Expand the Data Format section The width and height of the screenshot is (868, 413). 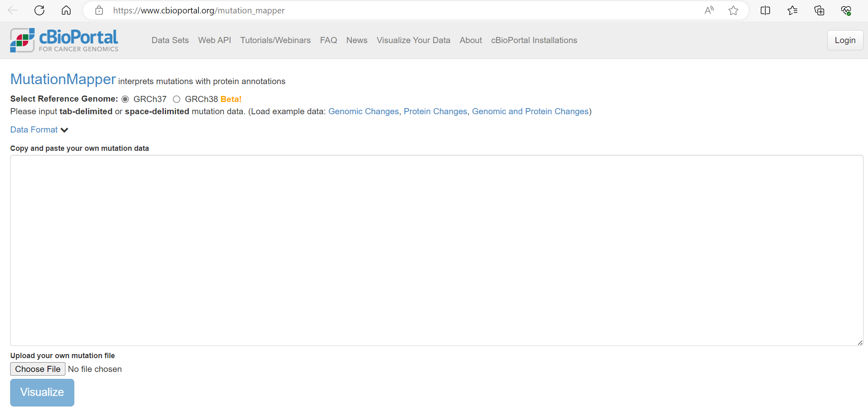click(39, 130)
